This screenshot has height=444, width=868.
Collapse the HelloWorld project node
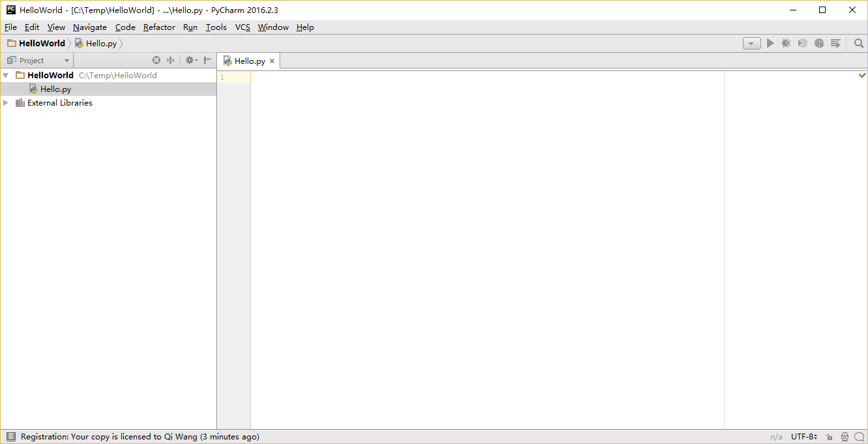(6, 75)
